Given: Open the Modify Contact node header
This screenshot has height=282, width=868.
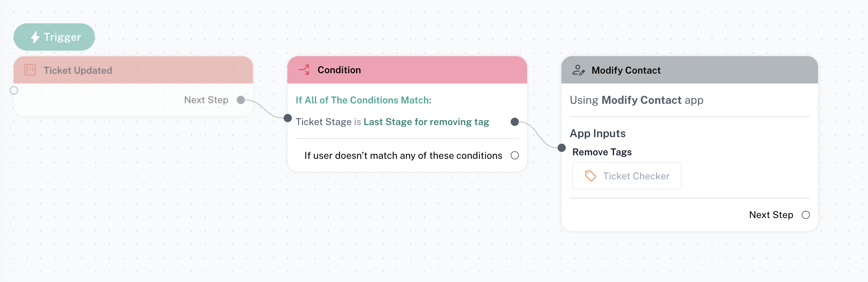Looking at the screenshot, I should 689,70.
